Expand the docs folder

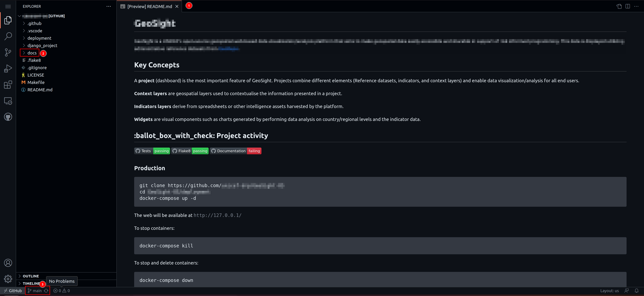click(66, 53)
